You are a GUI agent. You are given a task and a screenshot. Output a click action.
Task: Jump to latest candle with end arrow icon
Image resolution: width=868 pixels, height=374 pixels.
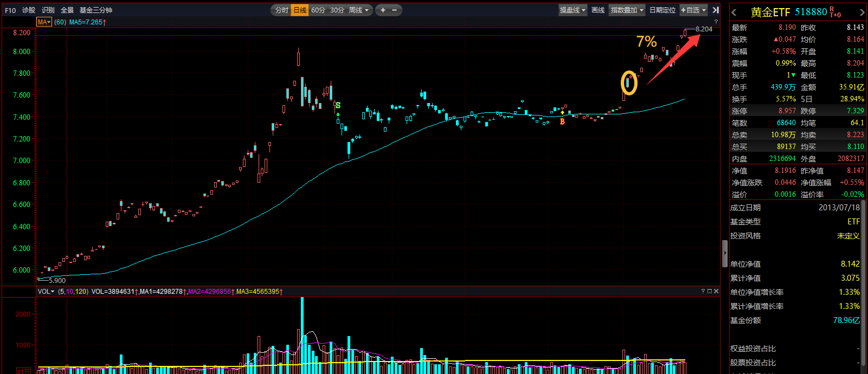pyautogui.click(x=716, y=10)
